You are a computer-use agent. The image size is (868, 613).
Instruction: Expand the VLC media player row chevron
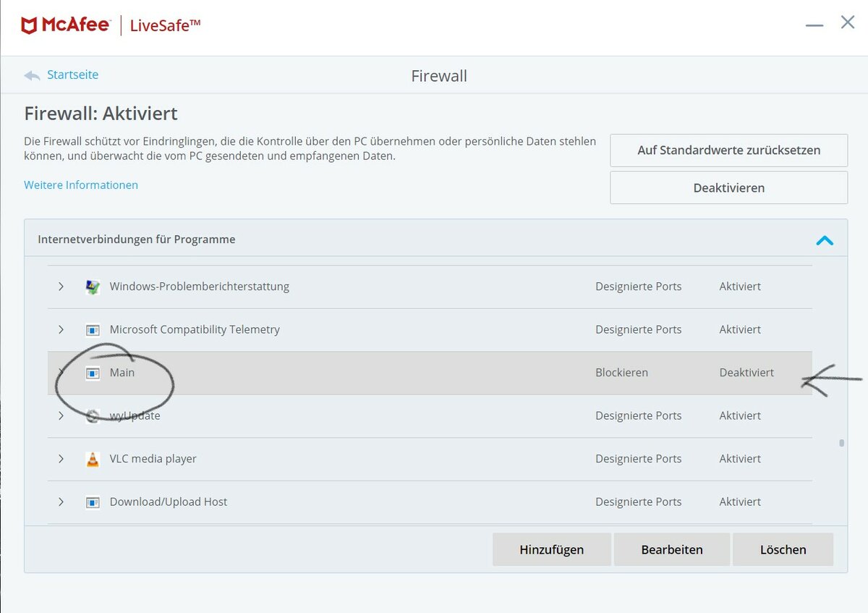[x=61, y=459]
